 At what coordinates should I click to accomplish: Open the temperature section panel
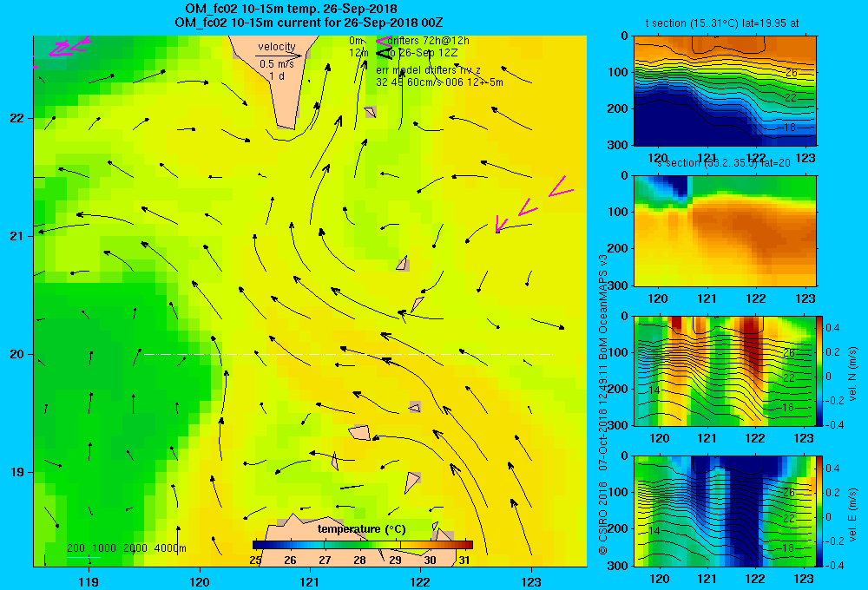pyautogui.click(x=725, y=91)
